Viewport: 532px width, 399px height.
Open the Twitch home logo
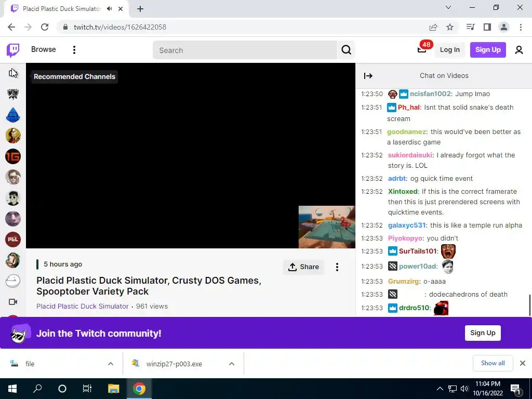pos(13,50)
